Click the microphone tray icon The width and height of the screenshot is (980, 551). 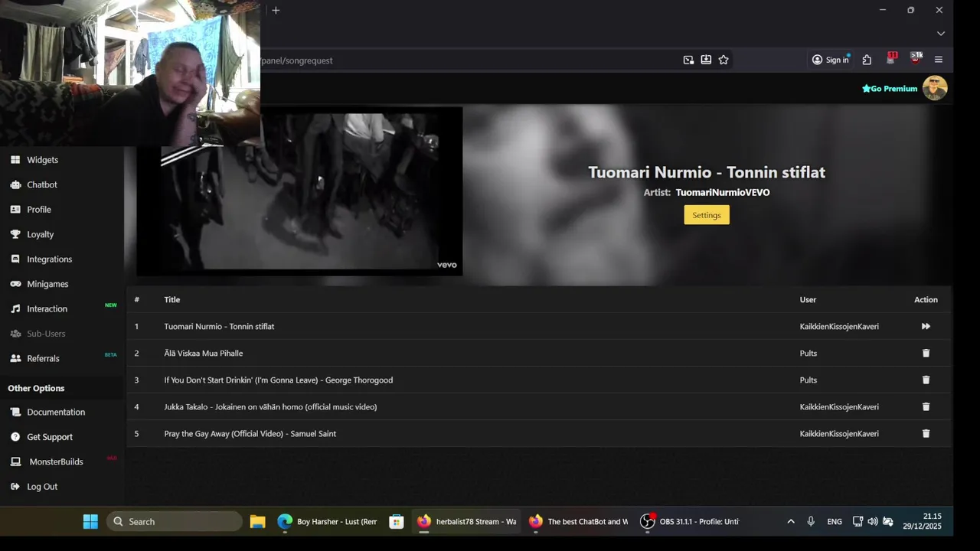click(811, 521)
